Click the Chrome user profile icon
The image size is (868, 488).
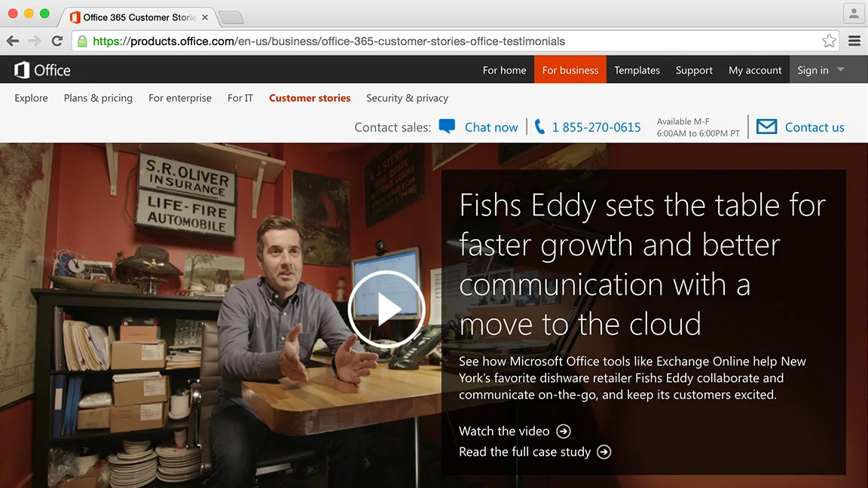(x=854, y=14)
